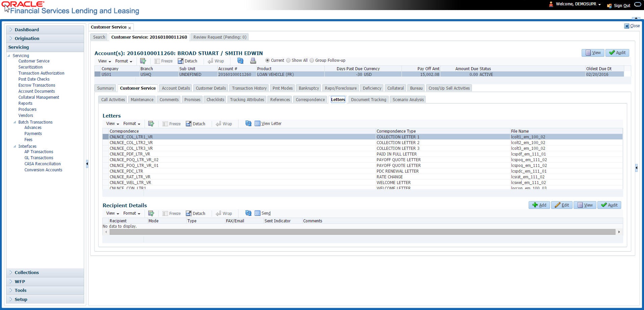This screenshot has height=310, width=644.
Task: Expand the DashBoard section
Action: click(11, 30)
